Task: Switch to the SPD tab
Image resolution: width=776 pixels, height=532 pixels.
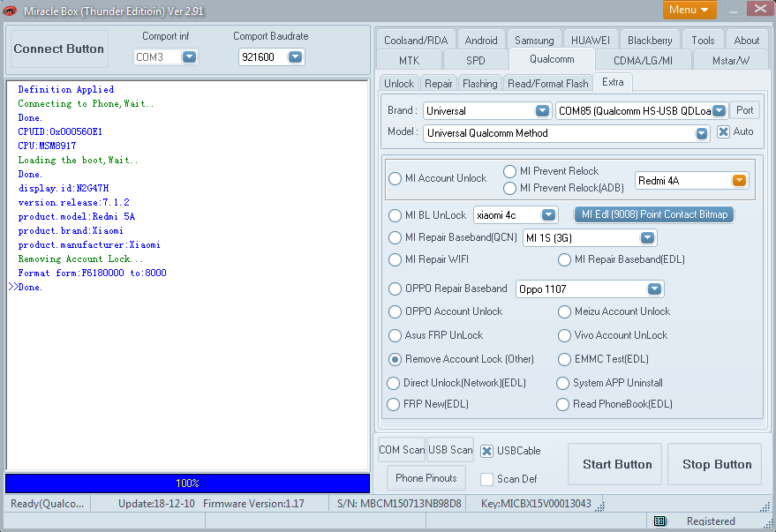Action: pyautogui.click(x=476, y=60)
